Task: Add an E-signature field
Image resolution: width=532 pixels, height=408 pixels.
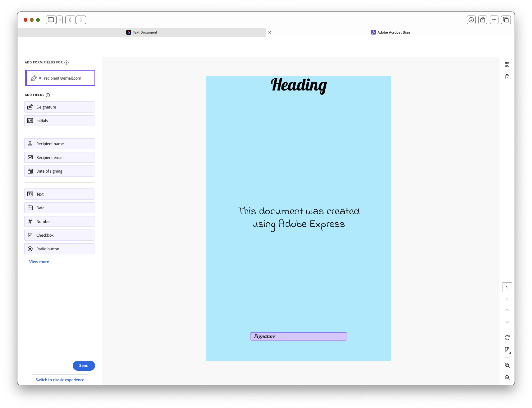Action: click(59, 107)
